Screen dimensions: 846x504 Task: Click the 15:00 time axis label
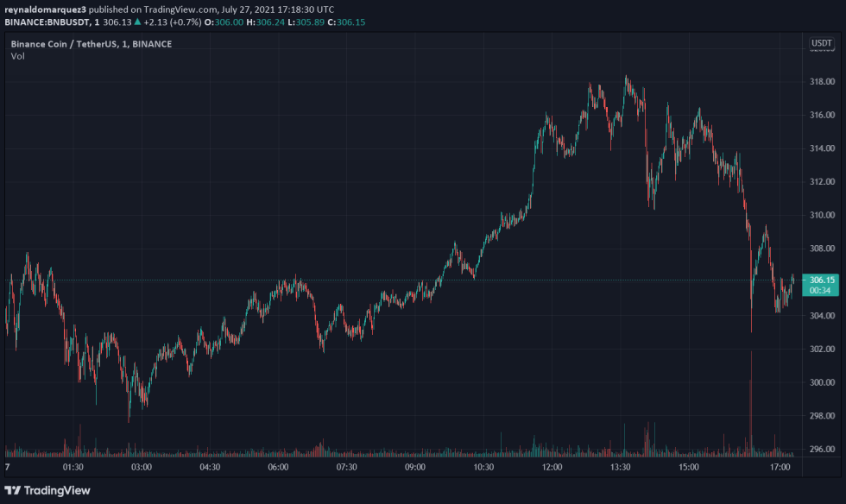(689, 467)
